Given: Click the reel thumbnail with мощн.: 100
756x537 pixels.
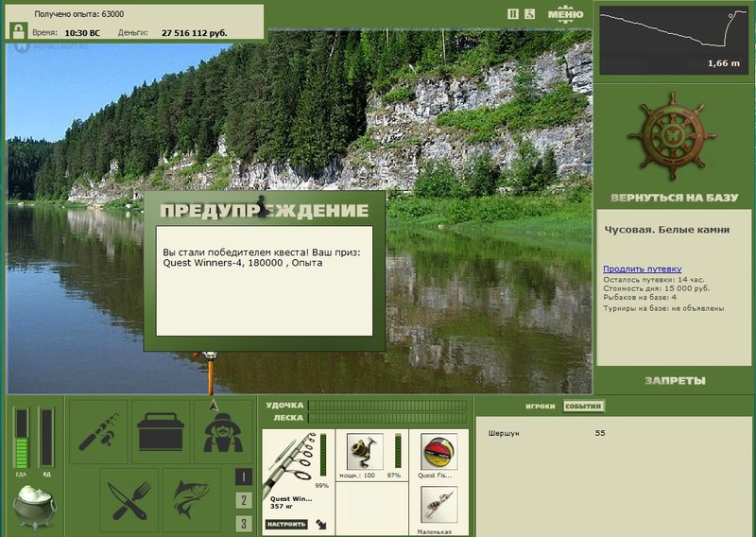Looking at the screenshot, I should point(365,451).
